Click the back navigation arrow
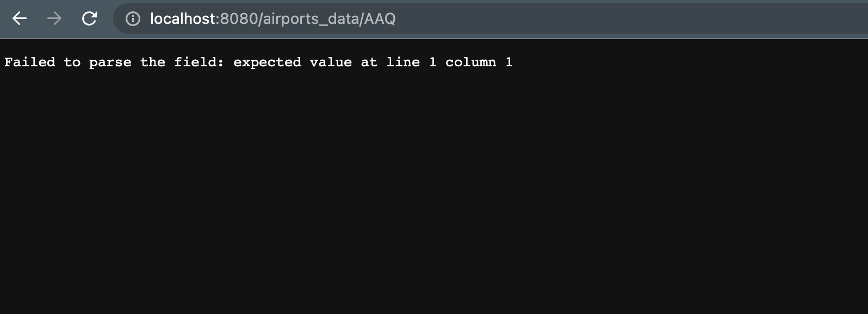Screen dimensions: 868x314 [x=20, y=19]
